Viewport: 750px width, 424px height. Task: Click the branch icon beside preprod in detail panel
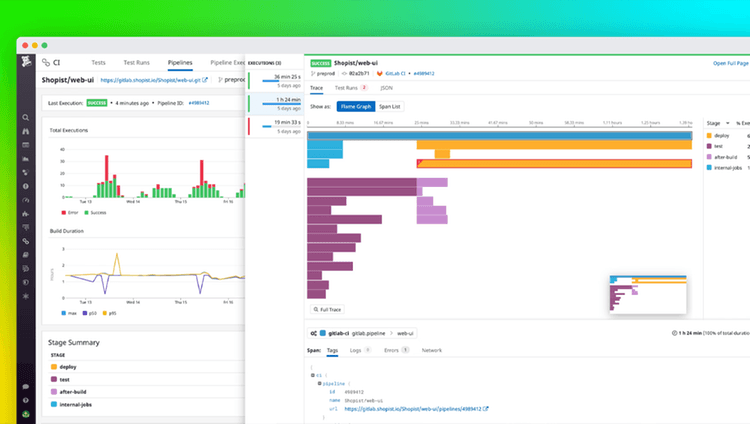pos(313,73)
